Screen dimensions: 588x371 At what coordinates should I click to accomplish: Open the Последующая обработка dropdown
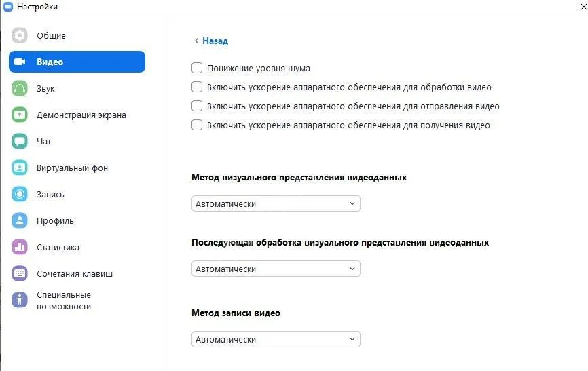tap(276, 269)
